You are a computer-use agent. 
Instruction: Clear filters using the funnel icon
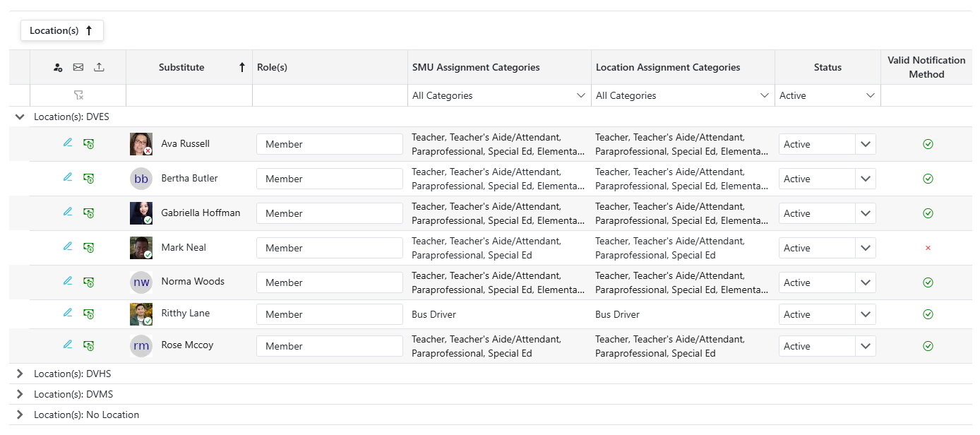(x=78, y=95)
